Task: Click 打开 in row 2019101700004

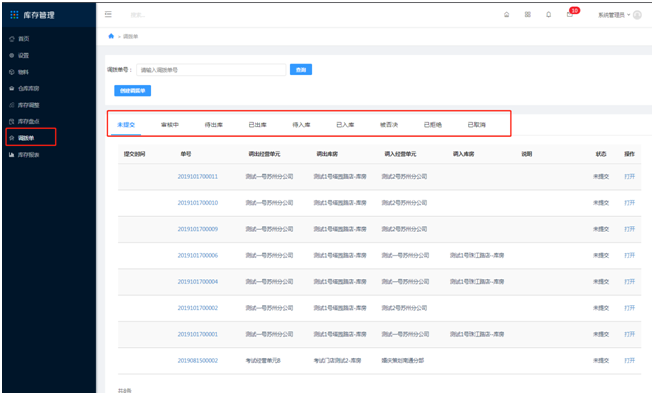Action: pyautogui.click(x=629, y=282)
